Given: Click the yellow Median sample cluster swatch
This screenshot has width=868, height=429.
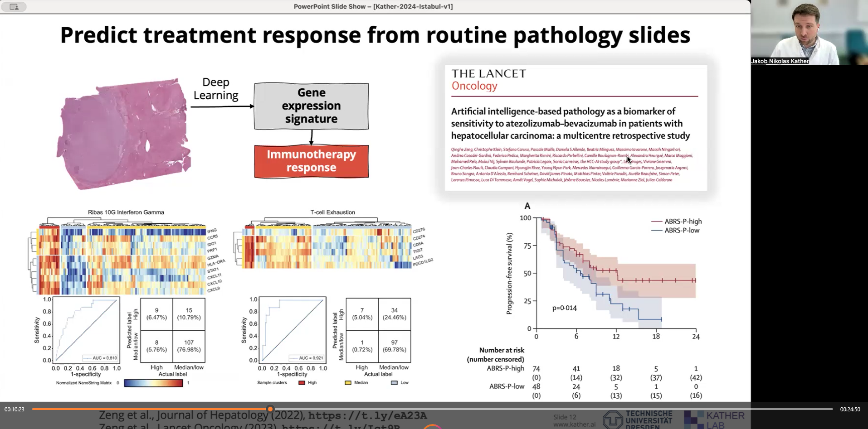Looking at the screenshot, I should (348, 383).
